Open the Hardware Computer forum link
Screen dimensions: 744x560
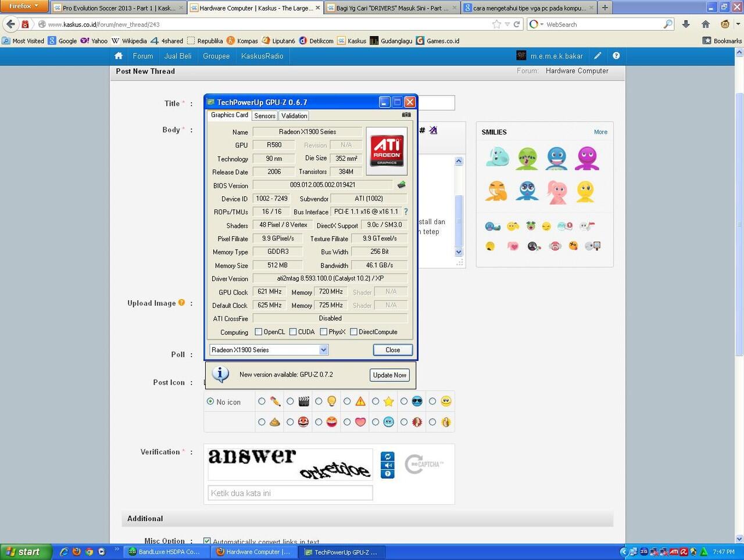577,71
